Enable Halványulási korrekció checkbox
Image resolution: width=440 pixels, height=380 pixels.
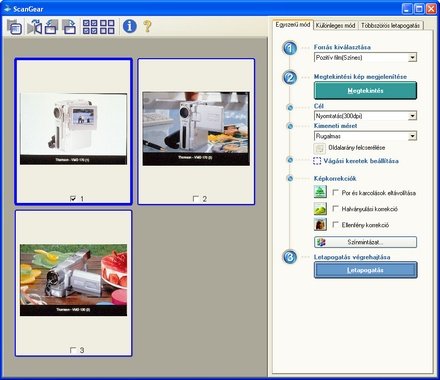(x=335, y=209)
